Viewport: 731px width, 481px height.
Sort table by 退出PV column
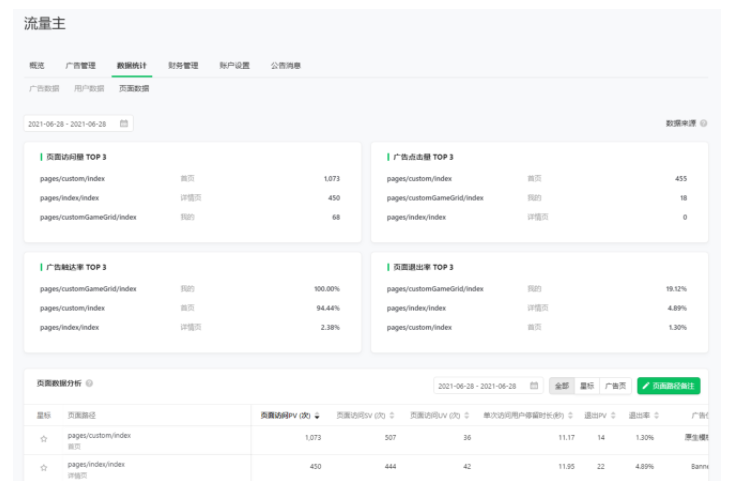tap(615, 415)
